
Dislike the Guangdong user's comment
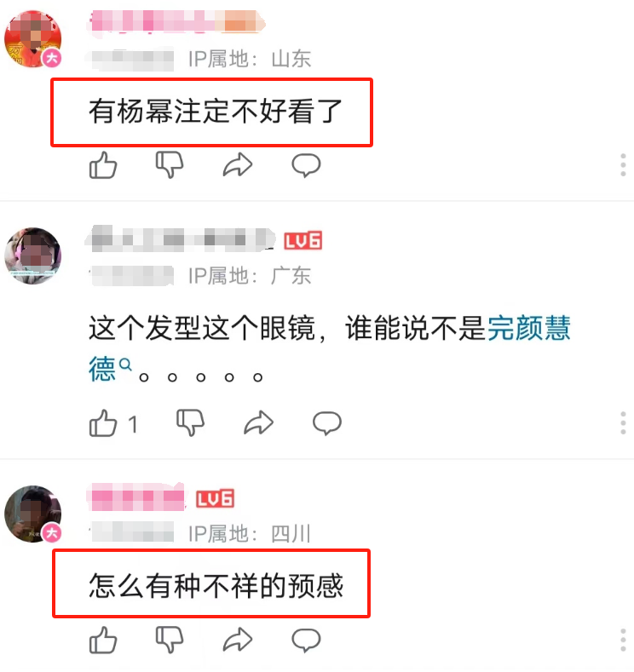click(x=190, y=423)
